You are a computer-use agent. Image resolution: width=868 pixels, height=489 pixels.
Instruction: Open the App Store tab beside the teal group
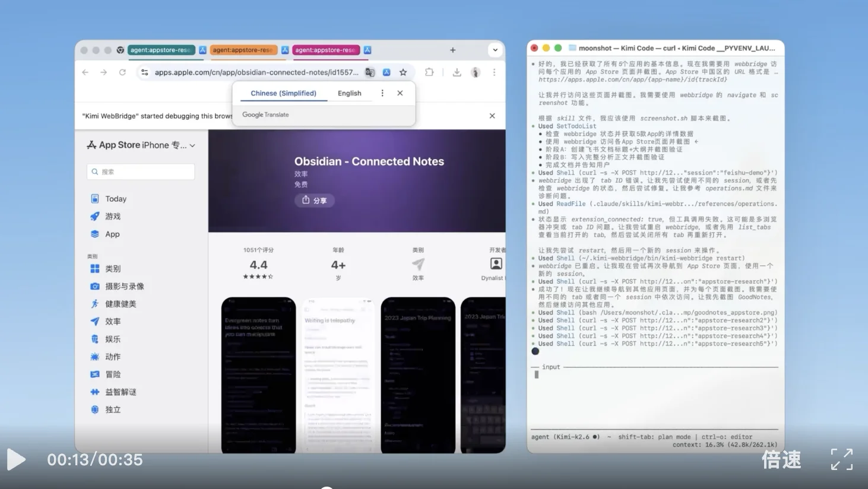202,50
